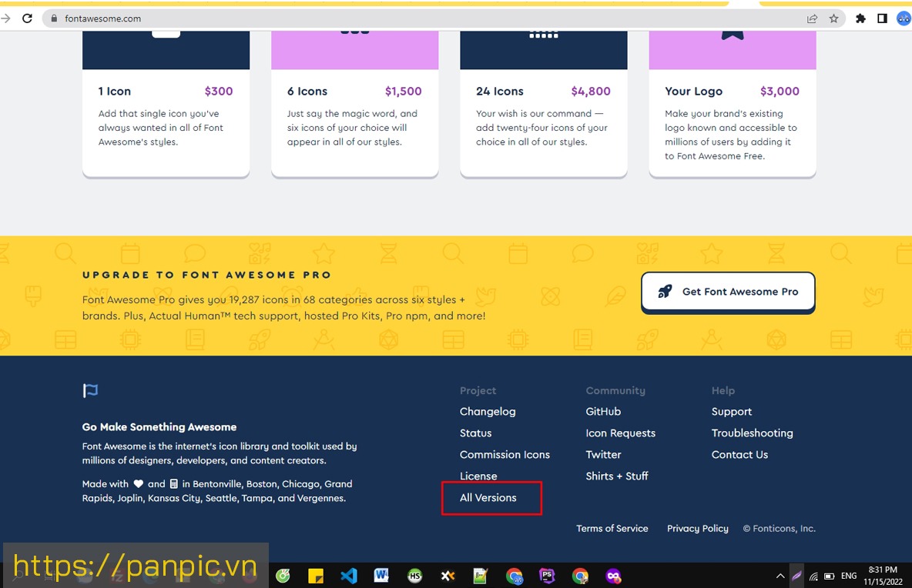
Task: Open the Commission Icons footer link
Action: tap(505, 454)
